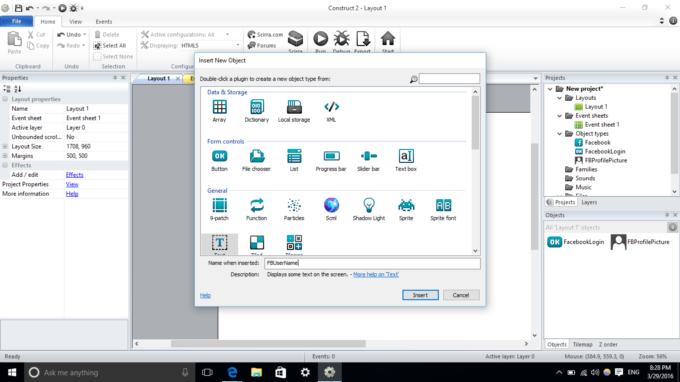Click the Export project icon

[363, 39]
